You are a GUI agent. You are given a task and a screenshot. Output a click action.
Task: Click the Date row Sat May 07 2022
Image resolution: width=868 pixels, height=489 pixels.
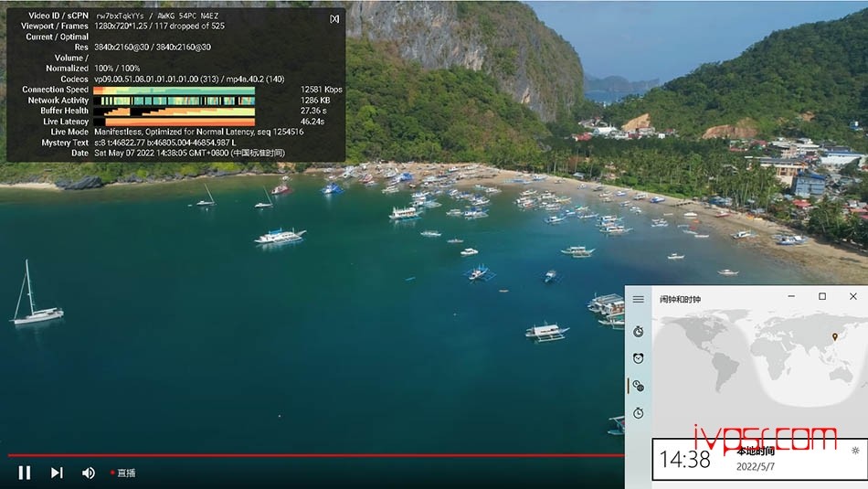pyautogui.click(x=189, y=153)
